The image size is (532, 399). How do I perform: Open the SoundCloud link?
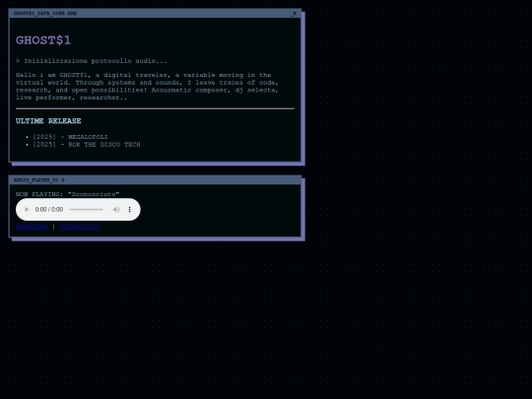80,227
